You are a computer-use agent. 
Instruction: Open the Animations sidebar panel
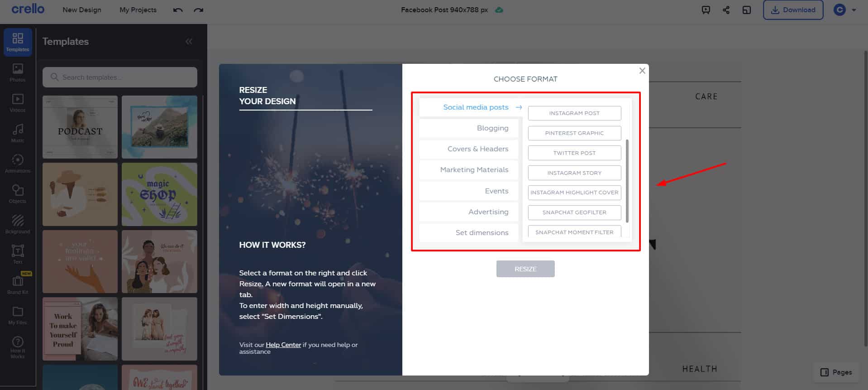[x=18, y=164]
